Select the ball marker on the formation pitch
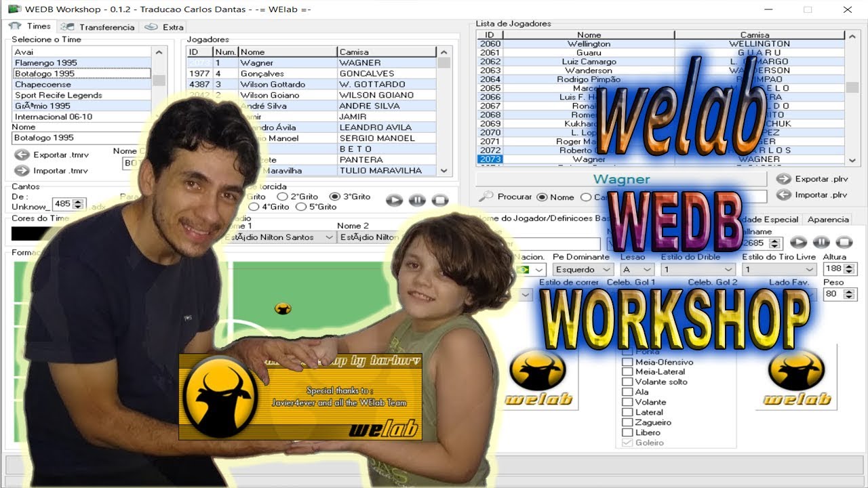This screenshot has width=868, height=488. click(x=283, y=309)
